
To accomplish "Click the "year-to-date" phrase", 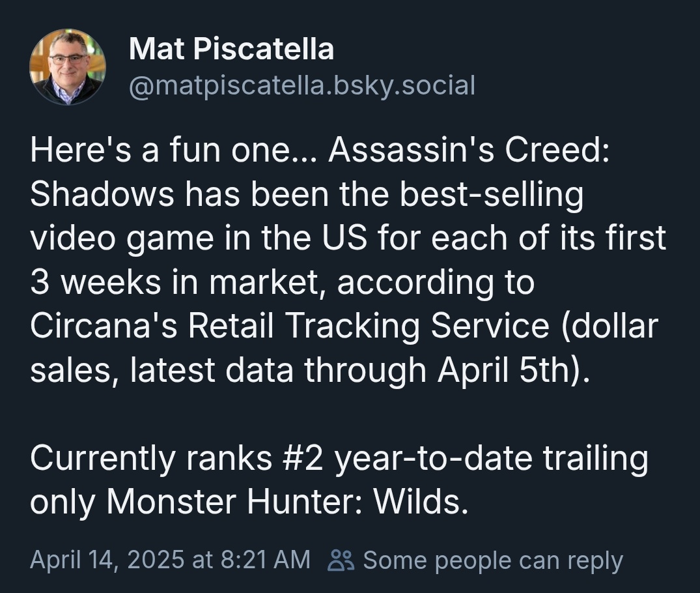I will click(x=433, y=460).
